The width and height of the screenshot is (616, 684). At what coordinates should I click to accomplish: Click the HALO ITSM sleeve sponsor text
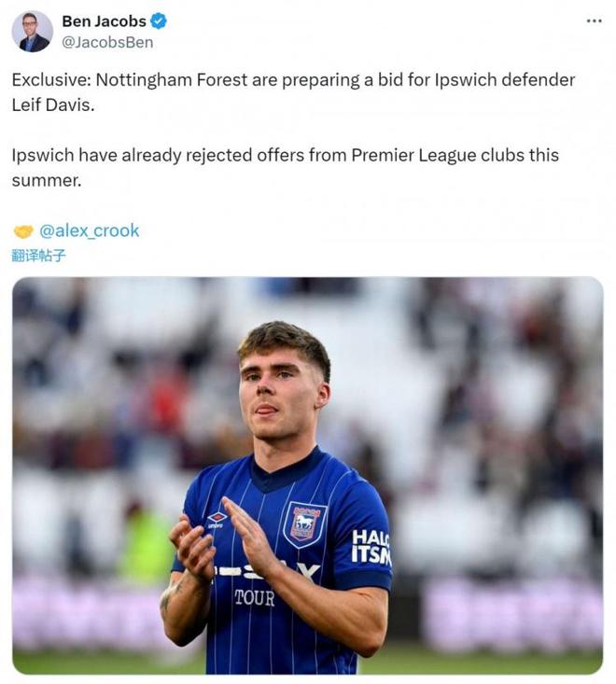coord(371,547)
